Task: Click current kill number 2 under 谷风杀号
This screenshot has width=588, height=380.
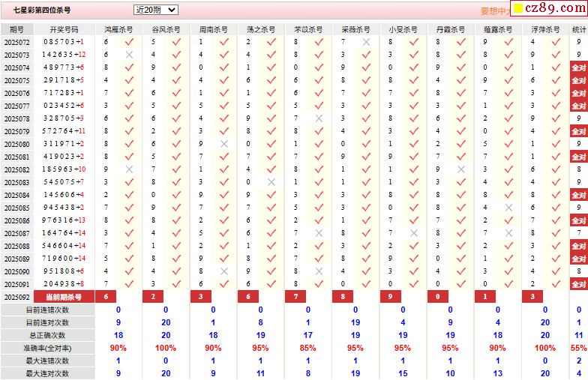Action: tap(153, 297)
